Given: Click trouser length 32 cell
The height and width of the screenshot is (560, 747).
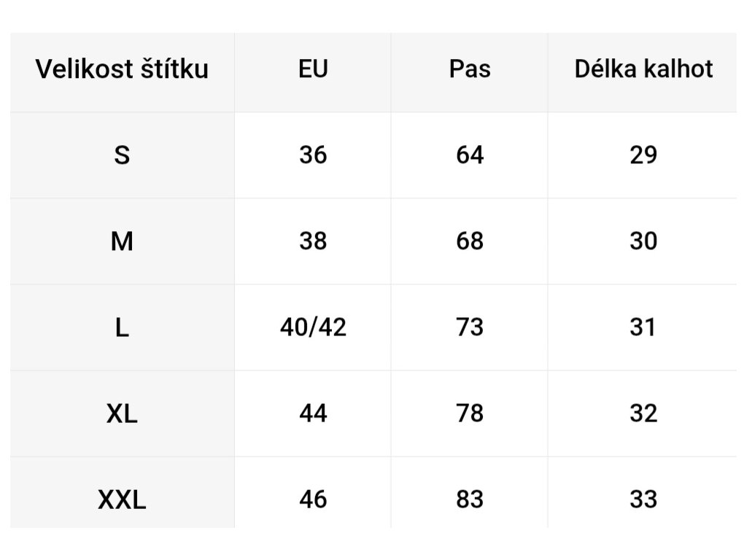Looking at the screenshot, I should [x=643, y=413].
